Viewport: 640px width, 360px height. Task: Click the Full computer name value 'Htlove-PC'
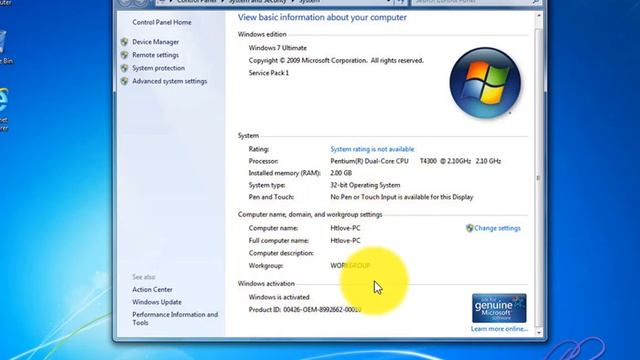tap(345, 240)
